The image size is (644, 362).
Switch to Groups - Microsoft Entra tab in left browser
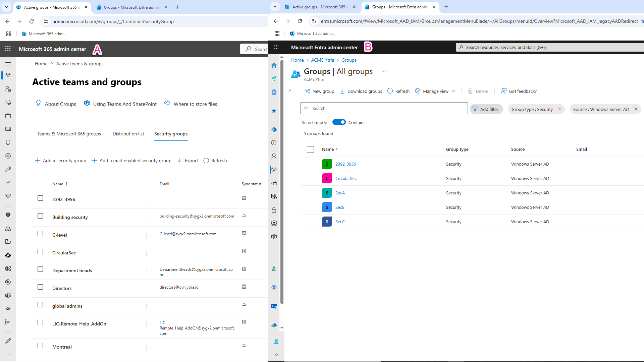pos(131,7)
